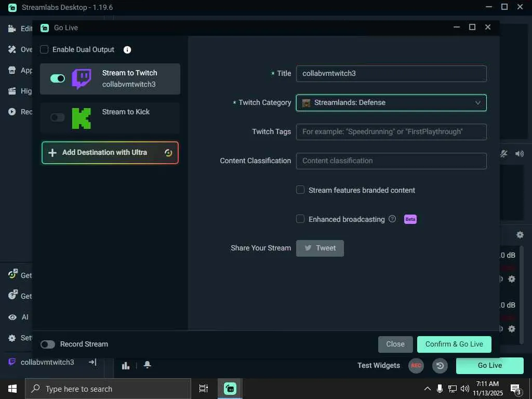Click the system tray volume icon
This screenshot has height=399, width=532.
(464, 389)
